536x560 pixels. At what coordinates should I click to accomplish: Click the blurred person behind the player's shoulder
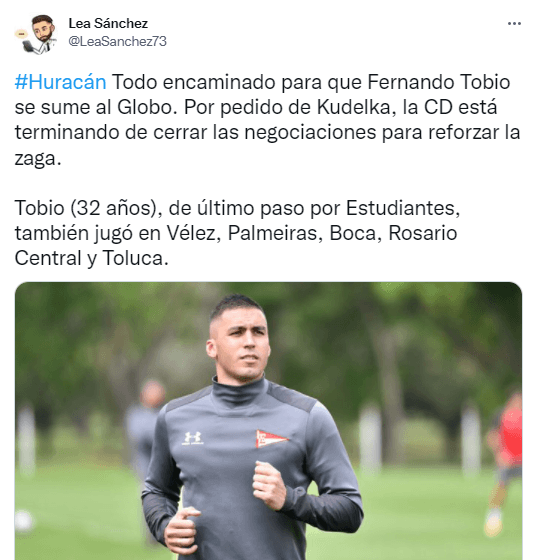[147, 427]
